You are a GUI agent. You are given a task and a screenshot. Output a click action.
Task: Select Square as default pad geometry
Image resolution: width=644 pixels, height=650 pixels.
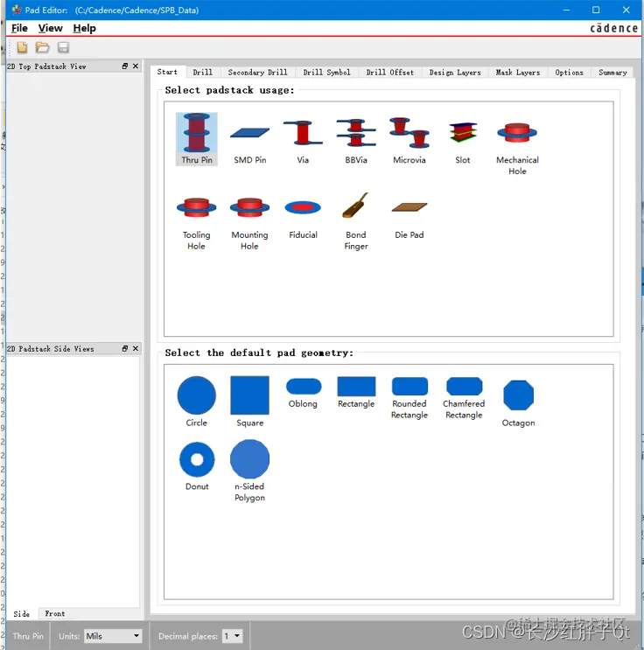(x=249, y=402)
